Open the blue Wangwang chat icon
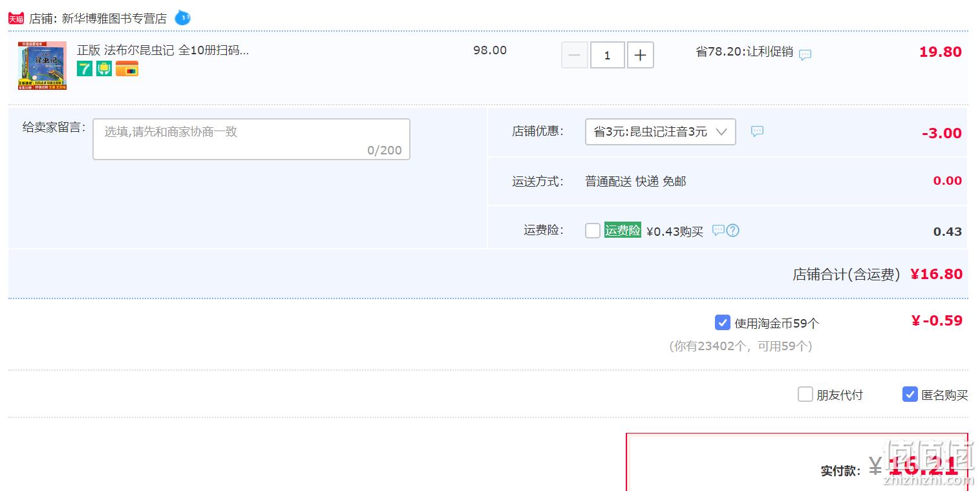Image resolution: width=980 pixels, height=491 pixels. coord(182,18)
